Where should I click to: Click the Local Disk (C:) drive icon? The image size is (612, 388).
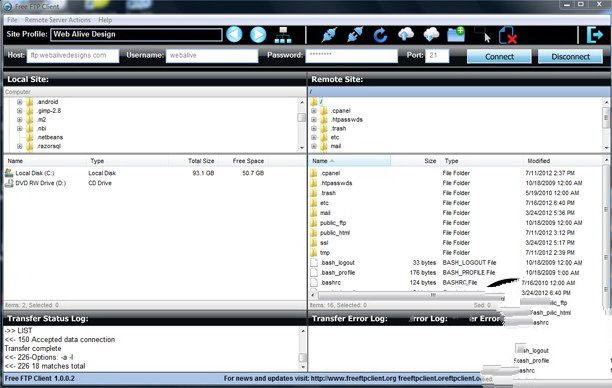9,173
